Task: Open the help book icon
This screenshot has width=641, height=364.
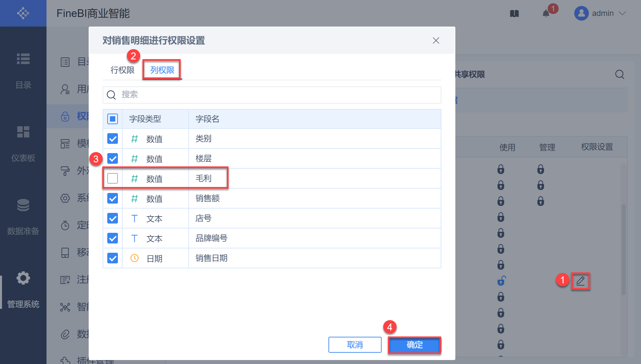Action: 514,14
